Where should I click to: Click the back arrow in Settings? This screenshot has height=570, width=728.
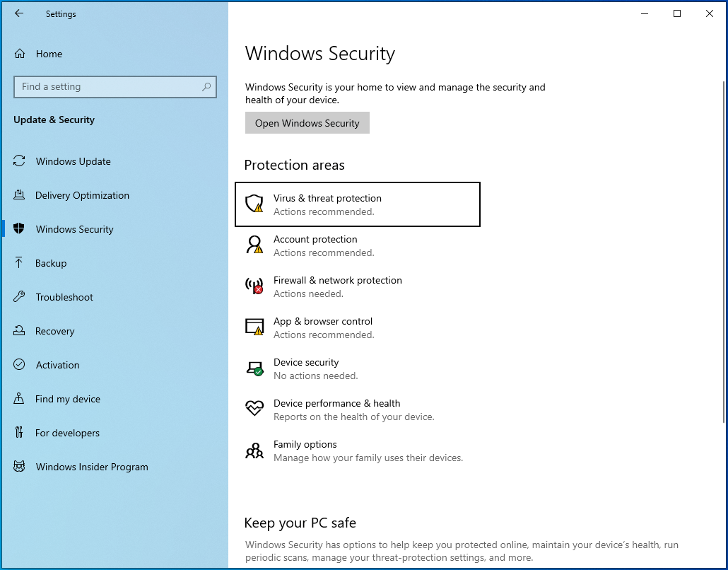click(x=19, y=13)
